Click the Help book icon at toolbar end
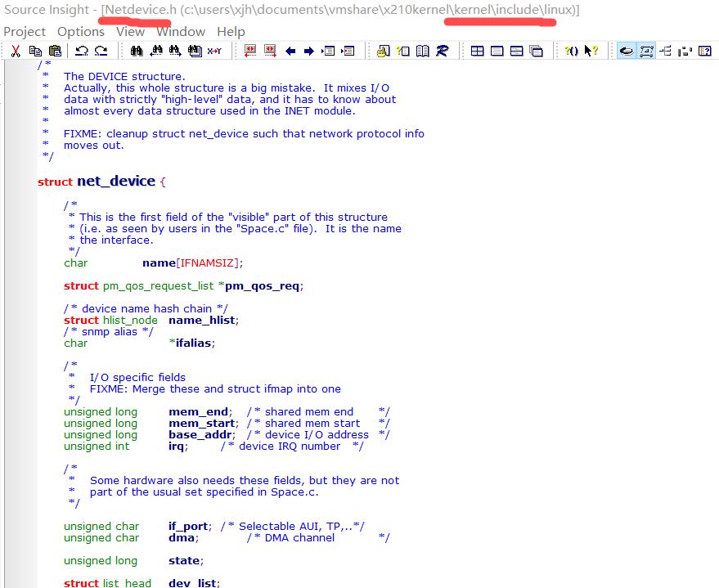Image resolution: width=719 pixels, height=588 pixels. (x=704, y=51)
